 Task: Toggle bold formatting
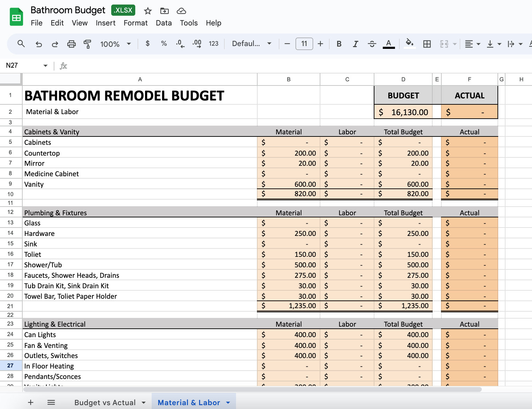tap(339, 44)
